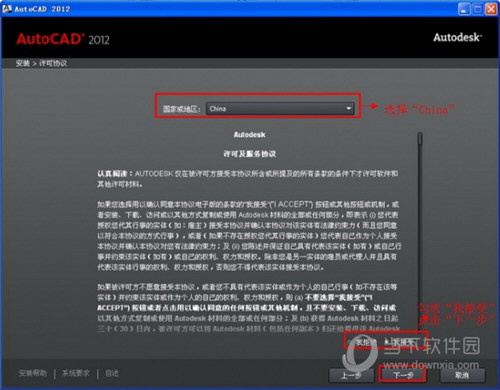The image size is (500, 390).
Task: Open the 安装帮助 installation help link
Action: (x=33, y=373)
